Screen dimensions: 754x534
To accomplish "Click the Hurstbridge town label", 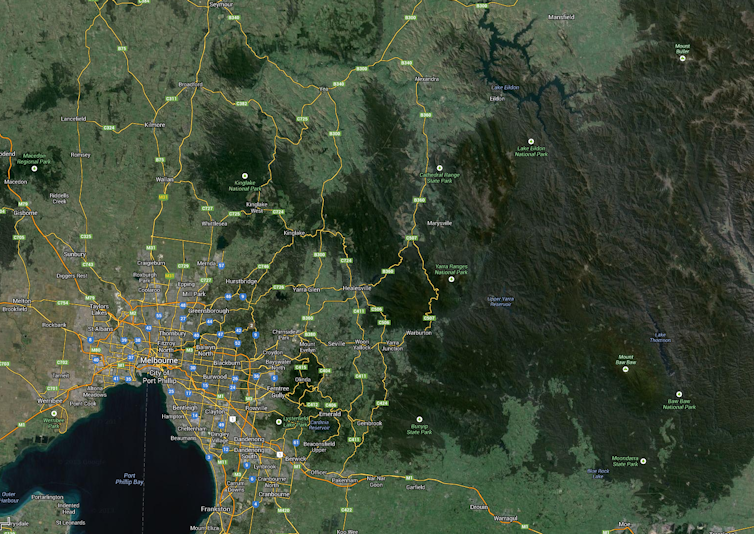I will (241, 281).
